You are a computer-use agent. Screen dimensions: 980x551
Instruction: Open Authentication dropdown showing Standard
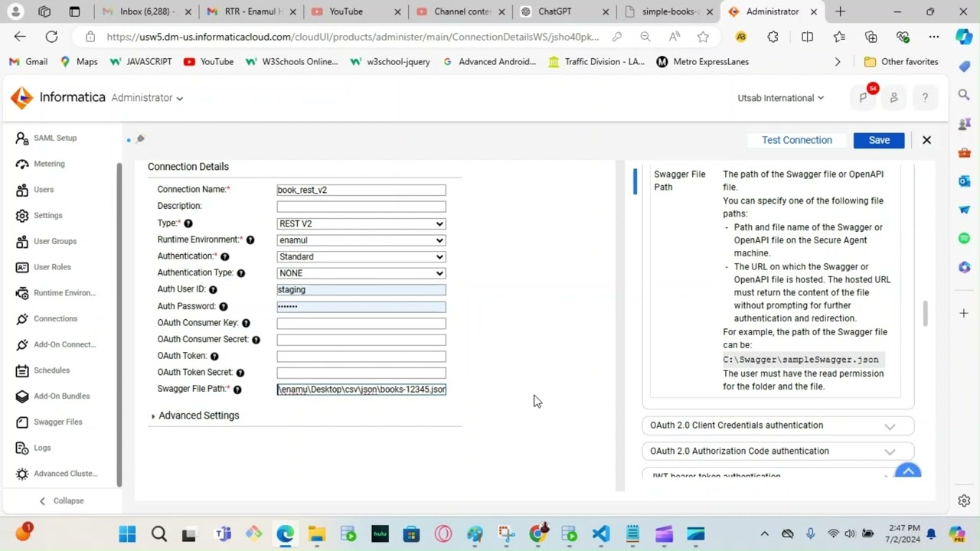pos(361,257)
